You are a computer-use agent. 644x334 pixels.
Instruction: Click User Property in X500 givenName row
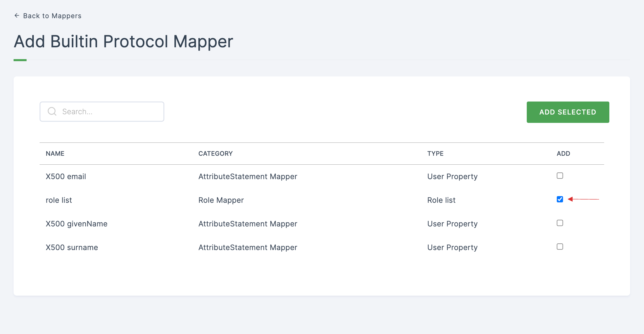453,224
